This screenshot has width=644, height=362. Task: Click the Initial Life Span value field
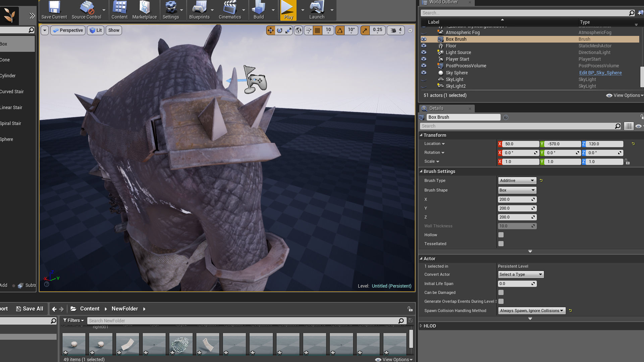point(517,284)
